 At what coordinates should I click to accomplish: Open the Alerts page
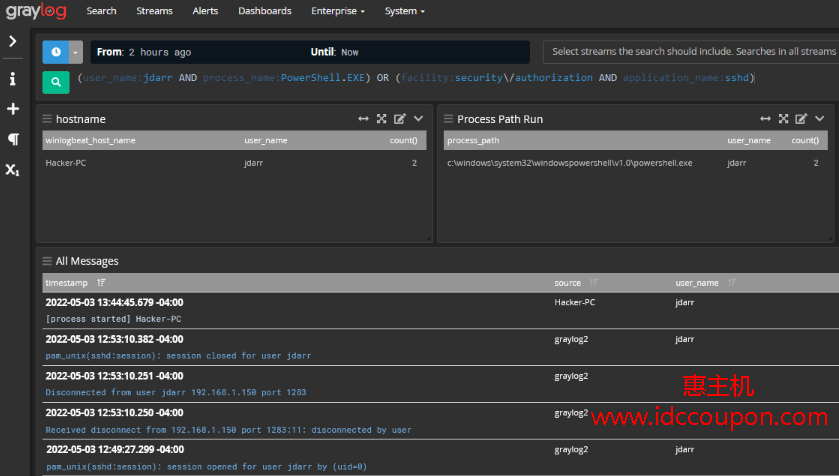tap(205, 11)
